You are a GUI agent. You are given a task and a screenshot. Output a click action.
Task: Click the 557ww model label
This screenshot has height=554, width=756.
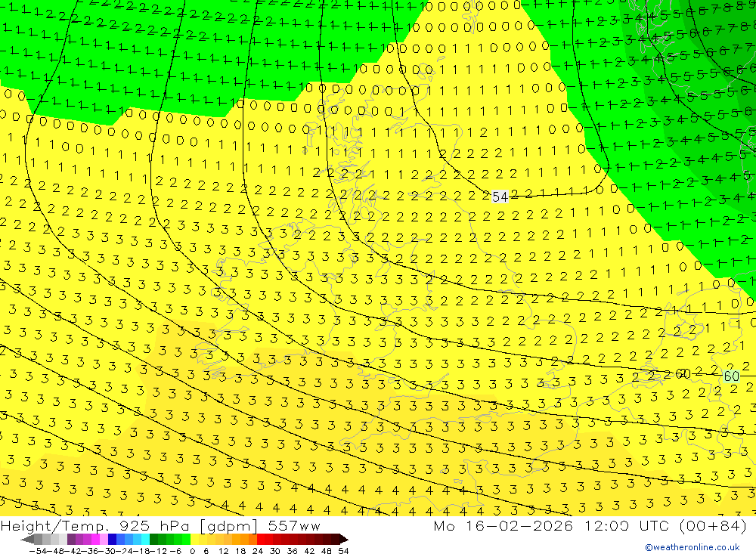(x=294, y=525)
